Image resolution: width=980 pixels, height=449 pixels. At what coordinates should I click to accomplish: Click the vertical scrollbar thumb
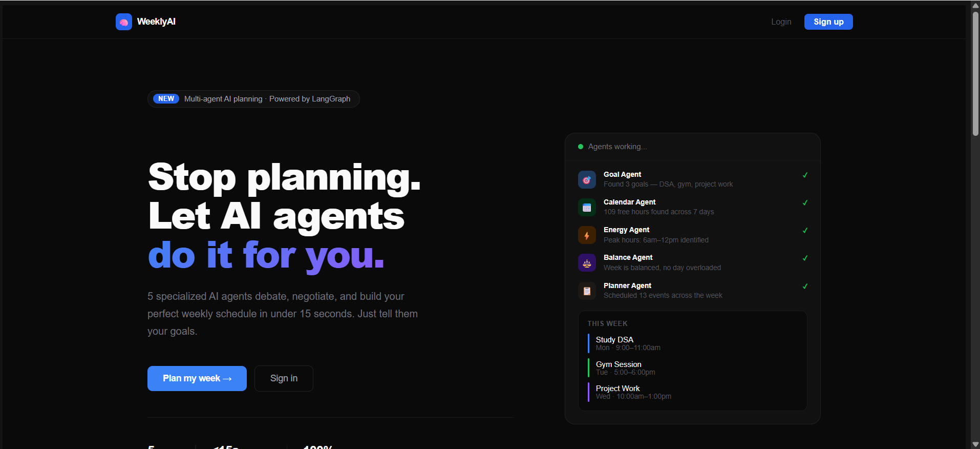click(975, 73)
